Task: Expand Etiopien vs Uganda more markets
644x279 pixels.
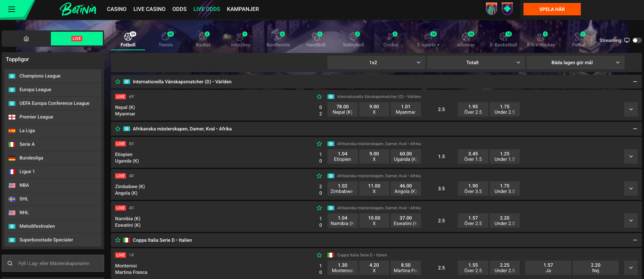Action: click(x=631, y=156)
